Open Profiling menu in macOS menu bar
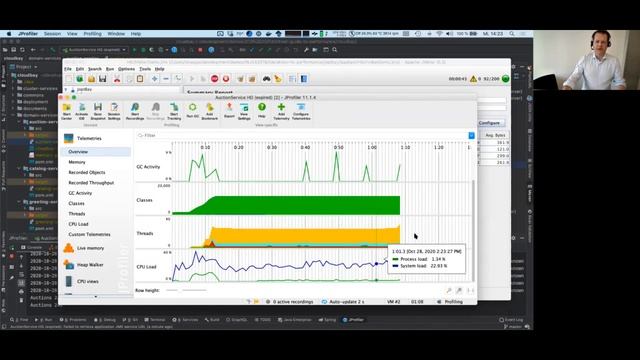Screen dimensions: 640x360 pyautogui.click(x=92, y=34)
